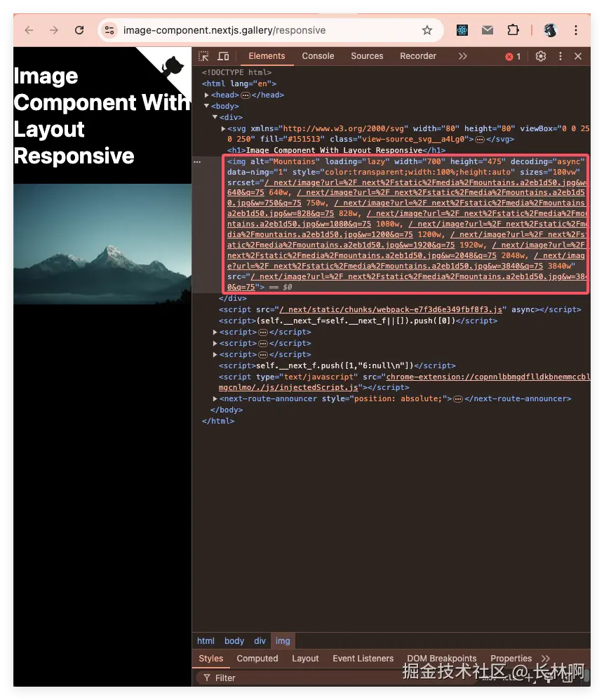This screenshot has width=604, height=700.
Task: Close the DevTools panel
Action: [578, 56]
